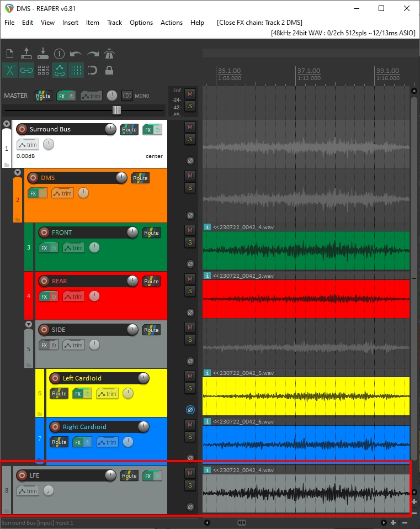Click the 230722_0042_6.wav item info icon
The width and height of the screenshot is (420, 529).
tap(208, 421)
